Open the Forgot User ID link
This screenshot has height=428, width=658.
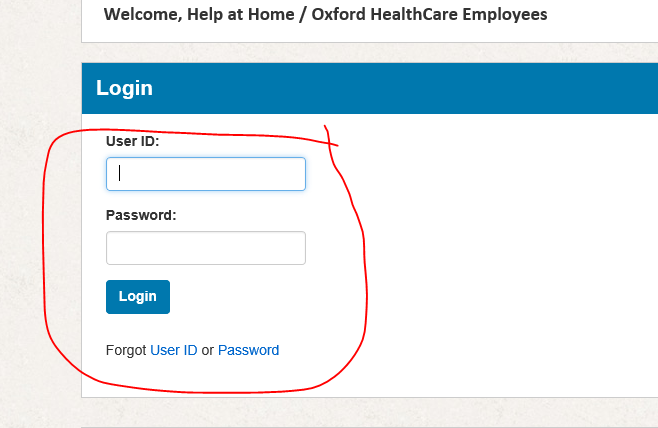pos(174,350)
